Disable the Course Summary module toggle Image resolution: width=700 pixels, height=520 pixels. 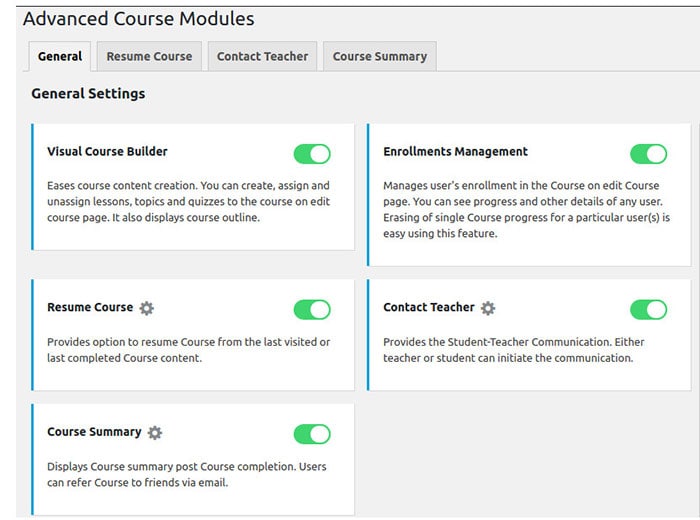coord(312,434)
